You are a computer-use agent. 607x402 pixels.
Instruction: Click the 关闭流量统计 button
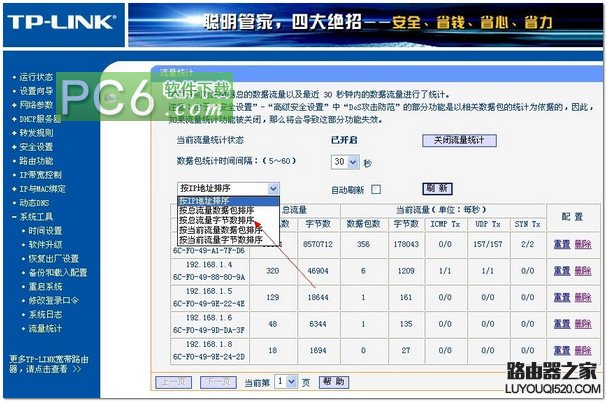pos(459,140)
